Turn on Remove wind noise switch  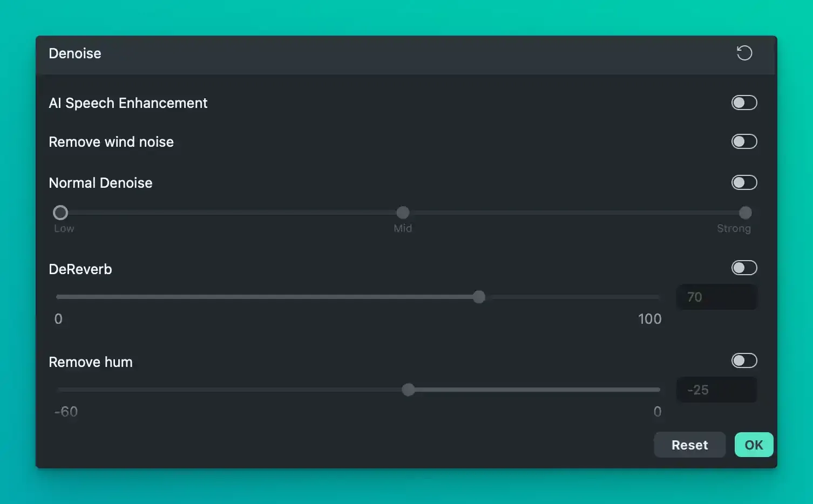(744, 141)
